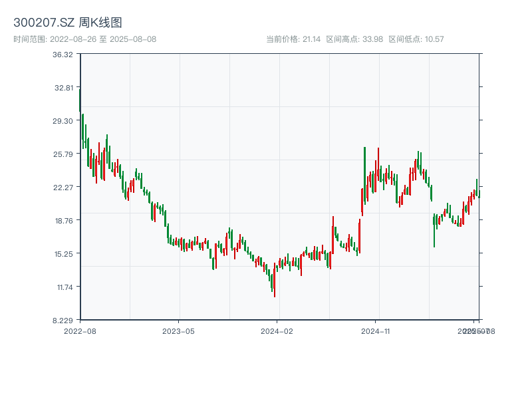Click the 2022-08 x-axis date label
The image size is (532, 399).
click(x=80, y=331)
